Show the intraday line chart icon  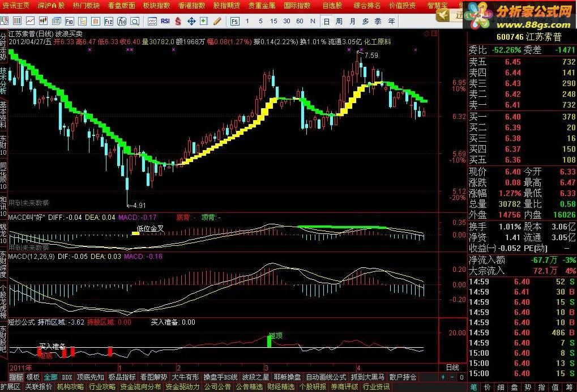tap(30, 21)
